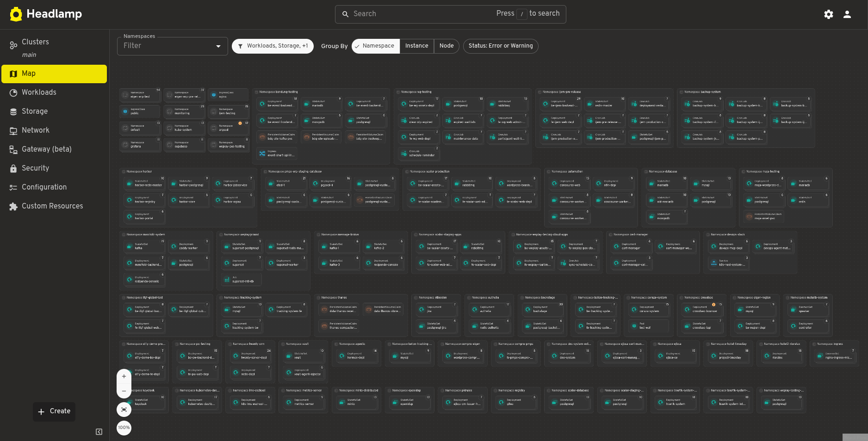Viewport: 868px width, 441px height.
Task: Click the Headlamp logo icon
Action: (x=16, y=14)
